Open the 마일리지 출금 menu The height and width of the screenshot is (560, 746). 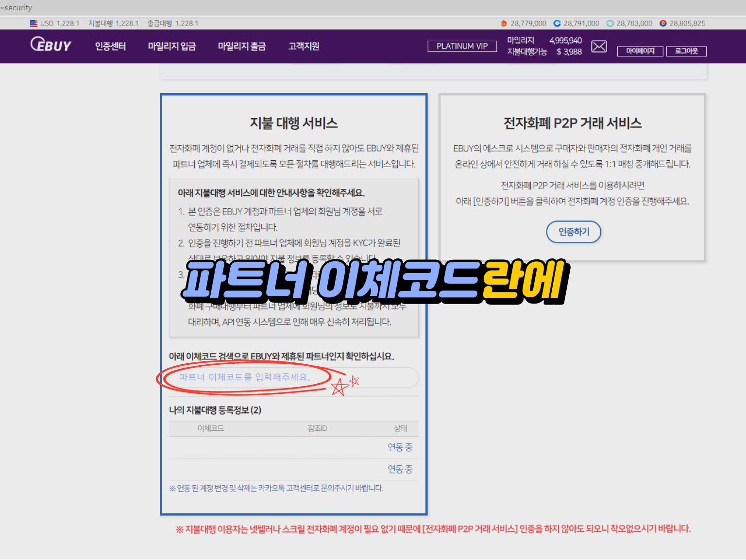pyautogui.click(x=241, y=46)
